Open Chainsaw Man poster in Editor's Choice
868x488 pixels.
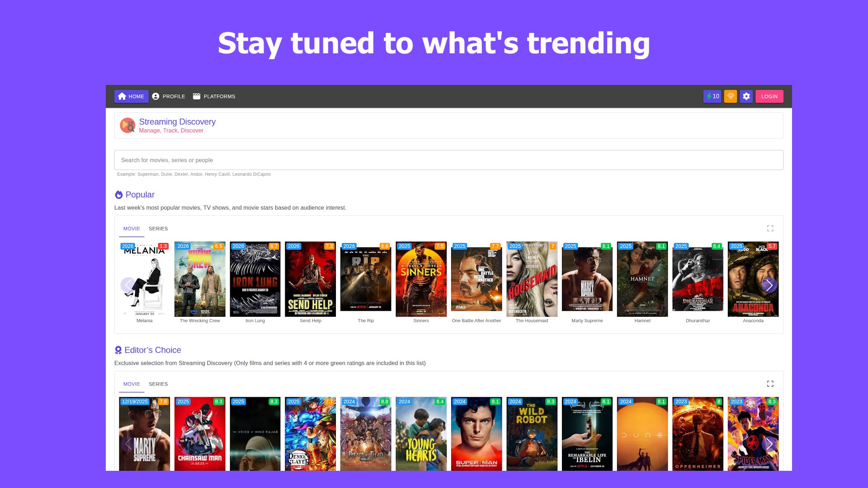[200, 434]
